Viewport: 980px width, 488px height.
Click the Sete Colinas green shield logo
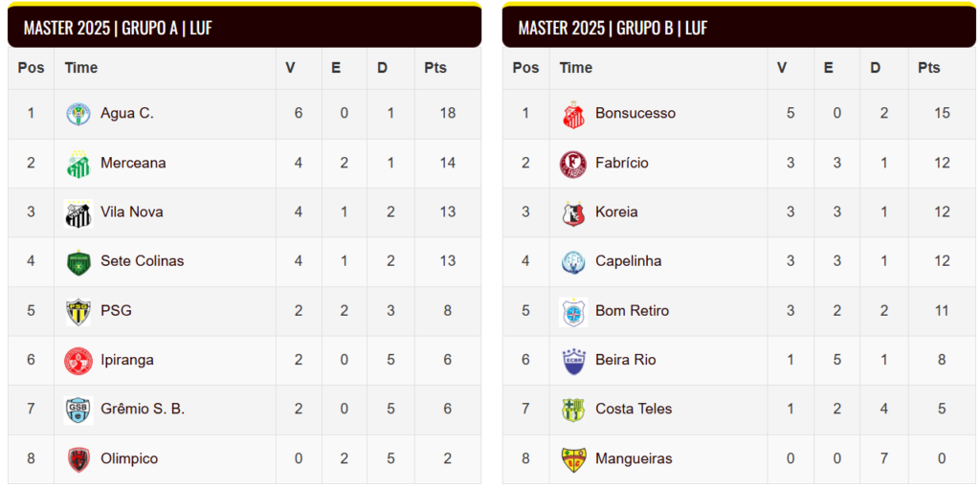click(x=78, y=262)
